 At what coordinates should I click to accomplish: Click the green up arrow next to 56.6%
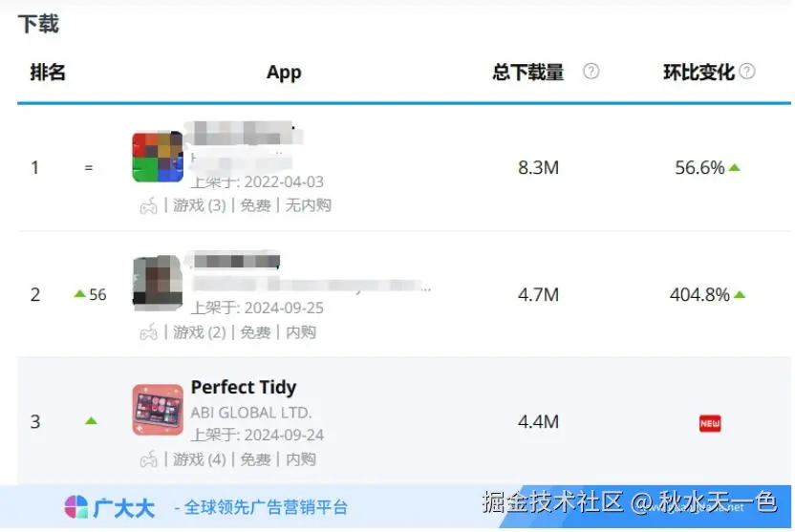(734, 168)
